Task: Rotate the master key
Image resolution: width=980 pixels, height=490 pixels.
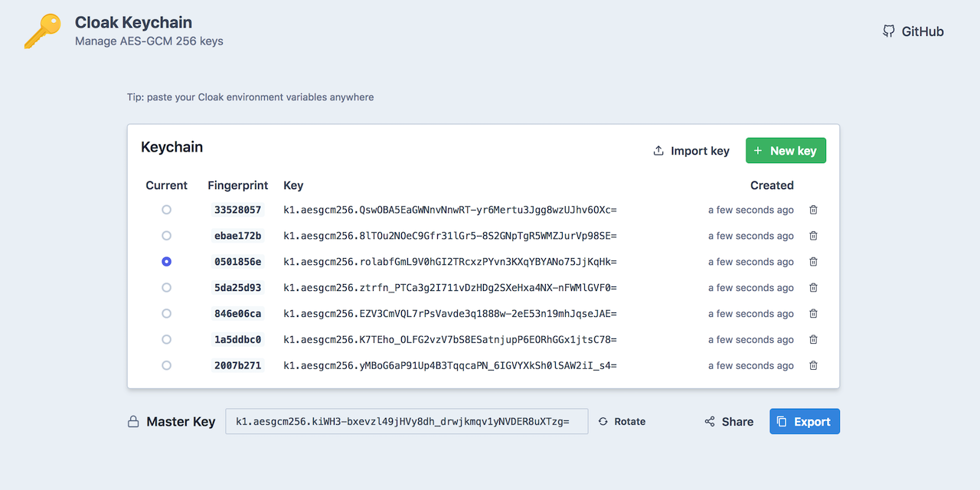Action: pyautogui.click(x=622, y=422)
